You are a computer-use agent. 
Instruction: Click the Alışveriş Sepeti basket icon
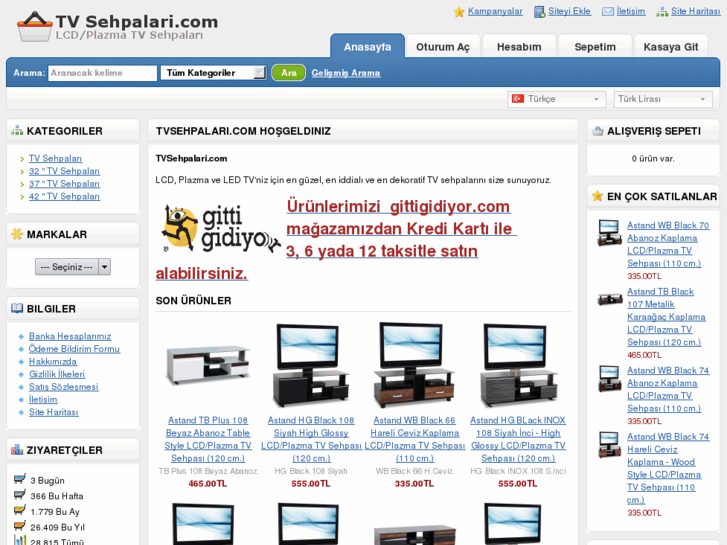click(598, 131)
